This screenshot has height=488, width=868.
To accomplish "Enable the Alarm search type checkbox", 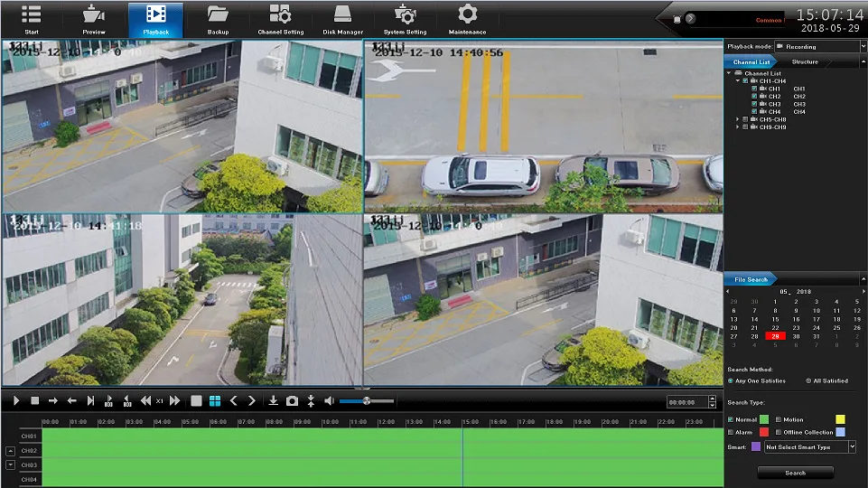I will pos(731,432).
